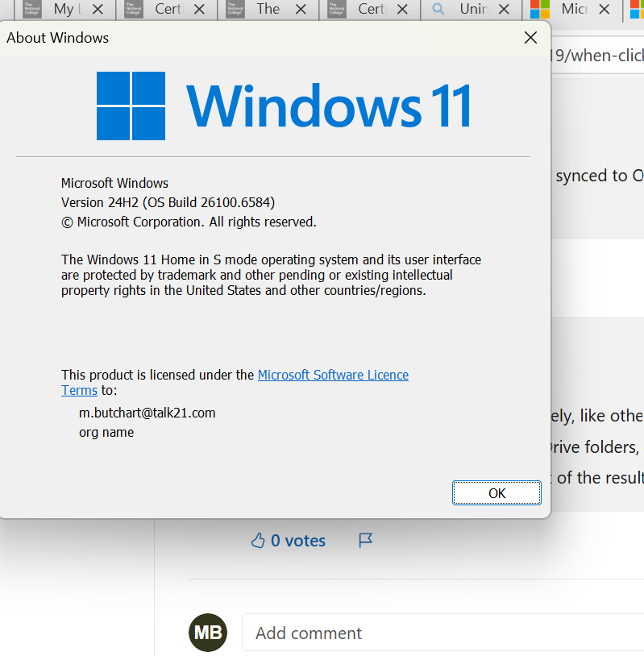The image size is (644, 656).
Task: Click the 'org name' text
Action: click(106, 432)
